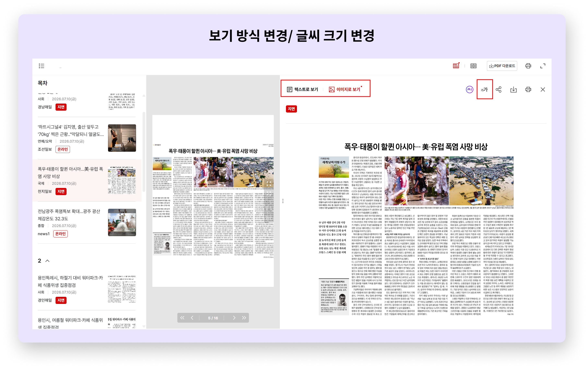
Task: Expand the highlighted article on page preview
Action: (x=269, y=183)
